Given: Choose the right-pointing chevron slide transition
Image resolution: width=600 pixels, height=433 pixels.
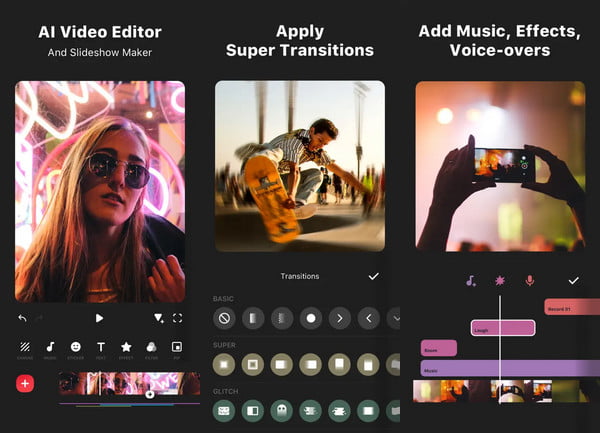Looking at the screenshot, I should 339,318.
